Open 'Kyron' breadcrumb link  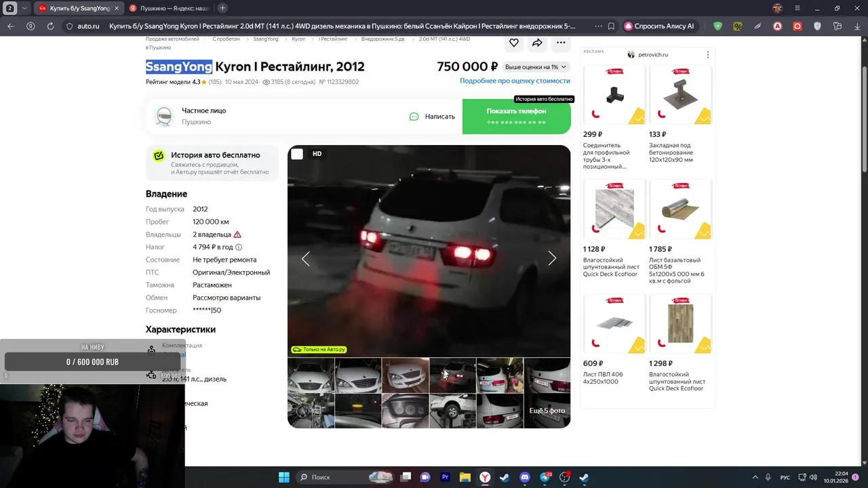click(298, 39)
